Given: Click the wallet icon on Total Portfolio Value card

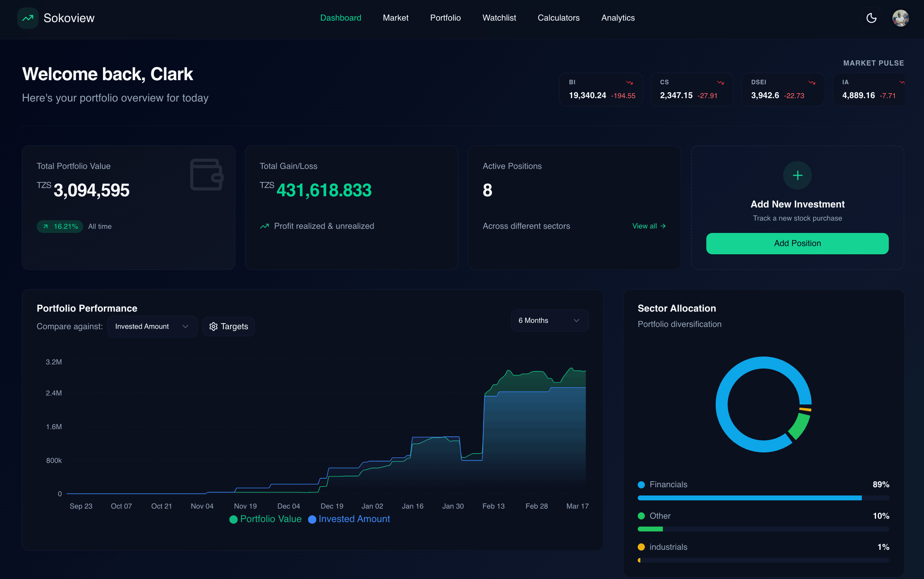Looking at the screenshot, I should (x=206, y=174).
